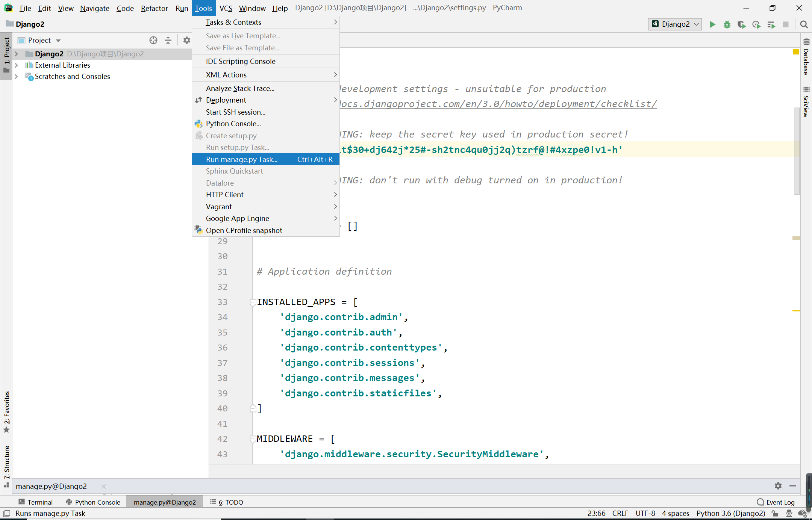The image size is (812, 520).
Task: Run the Django2 configuration with play icon
Action: [x=712, y=24]
